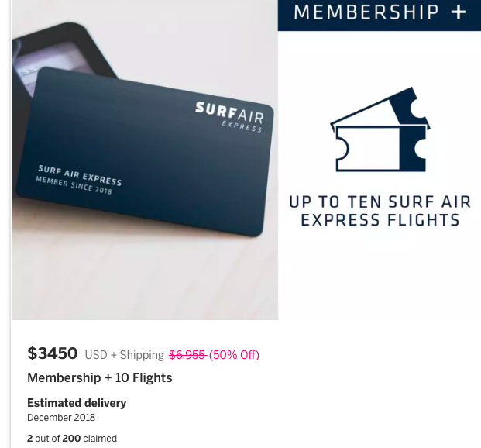Click the 'Up to Ten Surf Air Express Flights' caption
The image size is (481, 448).
click(380, 211)
